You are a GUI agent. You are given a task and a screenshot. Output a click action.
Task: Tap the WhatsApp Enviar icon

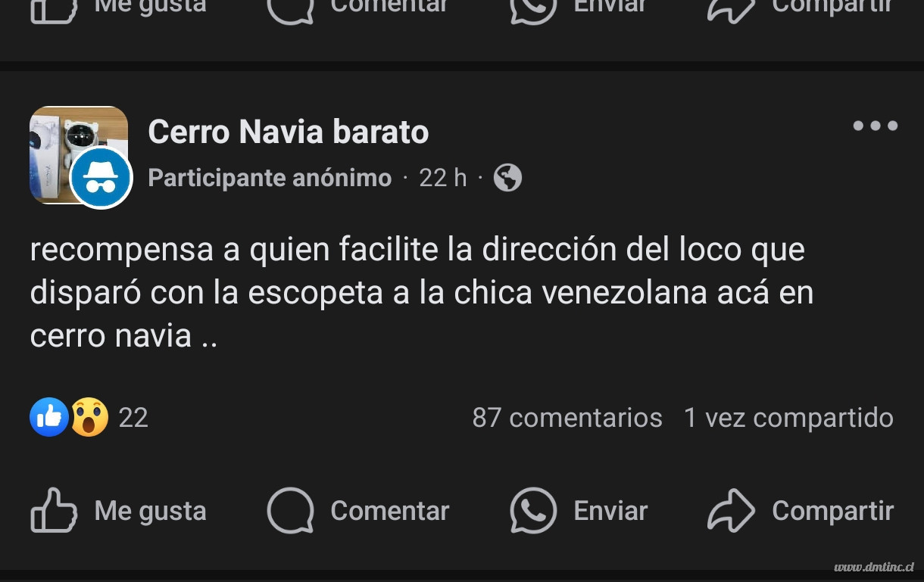[533, 511]
